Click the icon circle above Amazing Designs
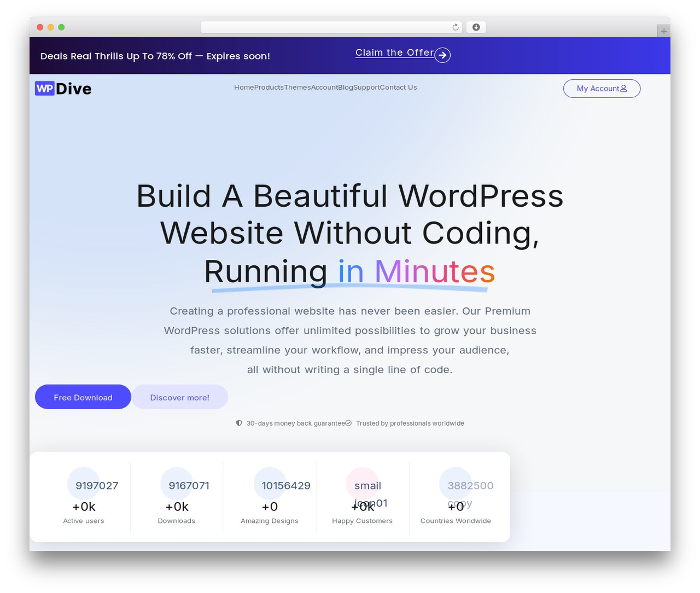Screen dimensions: 700x593 pos(270,484)
